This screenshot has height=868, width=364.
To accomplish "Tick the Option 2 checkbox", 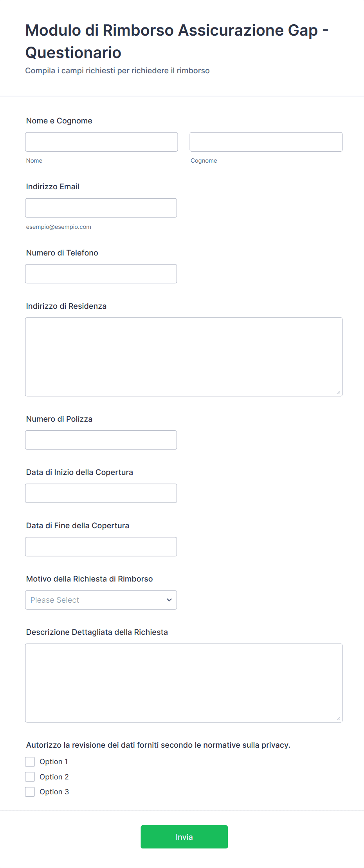I will pyautogui.click(x=30, y=777).
